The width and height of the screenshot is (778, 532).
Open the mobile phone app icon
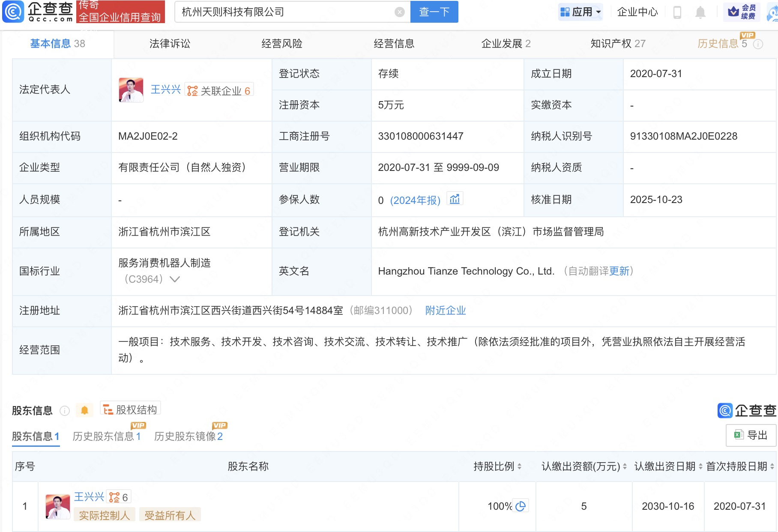point(677,12)
